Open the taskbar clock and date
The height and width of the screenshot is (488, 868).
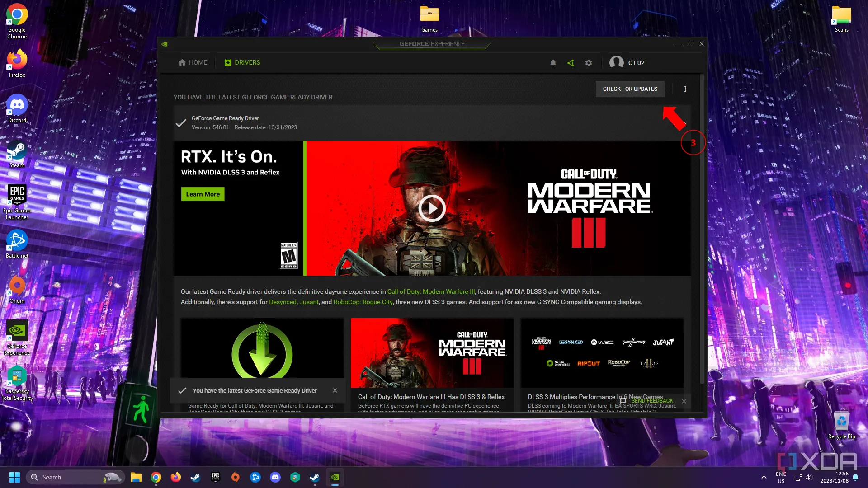835,477
